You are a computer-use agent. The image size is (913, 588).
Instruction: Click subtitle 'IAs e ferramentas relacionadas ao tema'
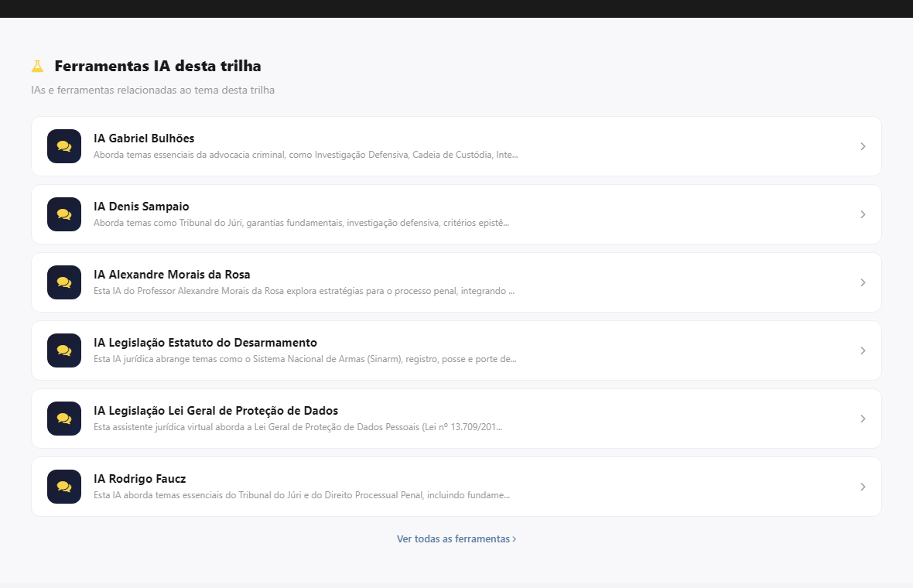pos(152,91)
